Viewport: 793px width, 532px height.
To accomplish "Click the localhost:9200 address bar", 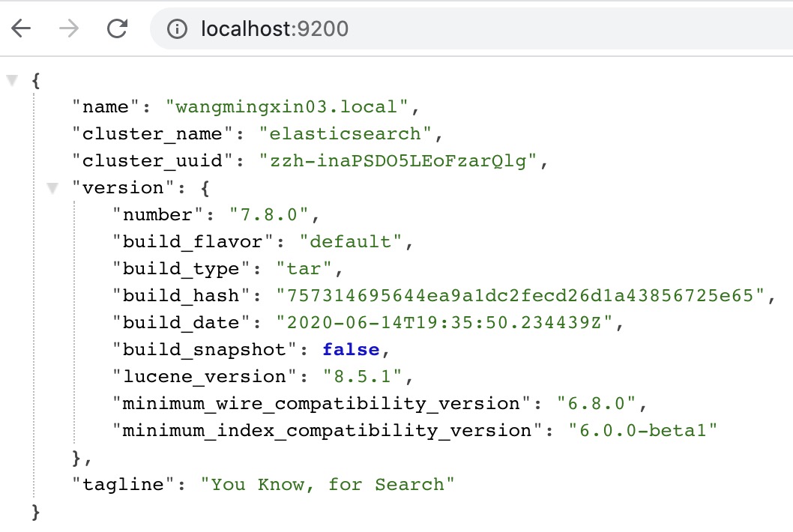I will click(x=450, y=29).
